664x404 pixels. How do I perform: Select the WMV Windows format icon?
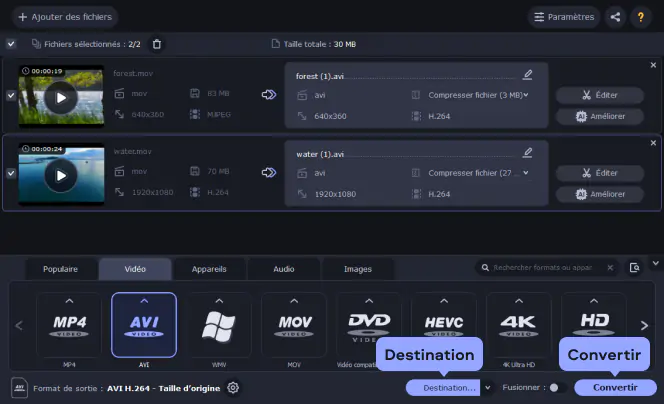(219, 325)
